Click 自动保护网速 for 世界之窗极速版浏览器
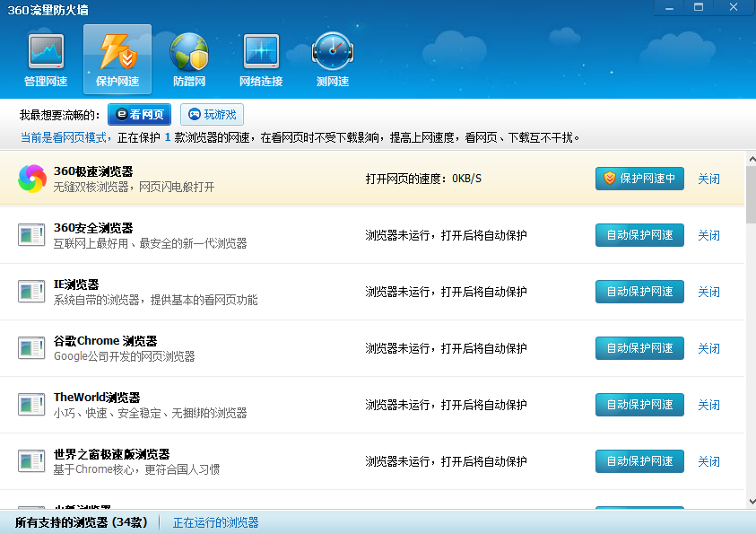Image resolution: width=756 pixels, height=534 pixels. (639, 460)
